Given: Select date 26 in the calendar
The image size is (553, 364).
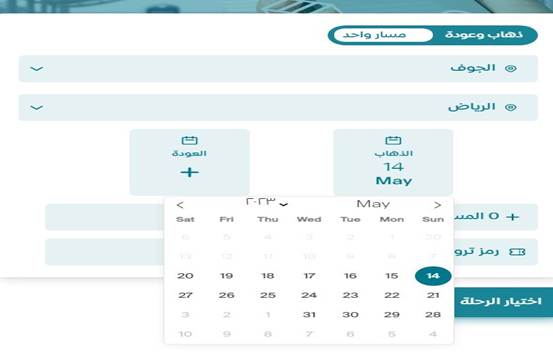Looking at the screenshot, I should pyautogui.click(x=226, y=295).
